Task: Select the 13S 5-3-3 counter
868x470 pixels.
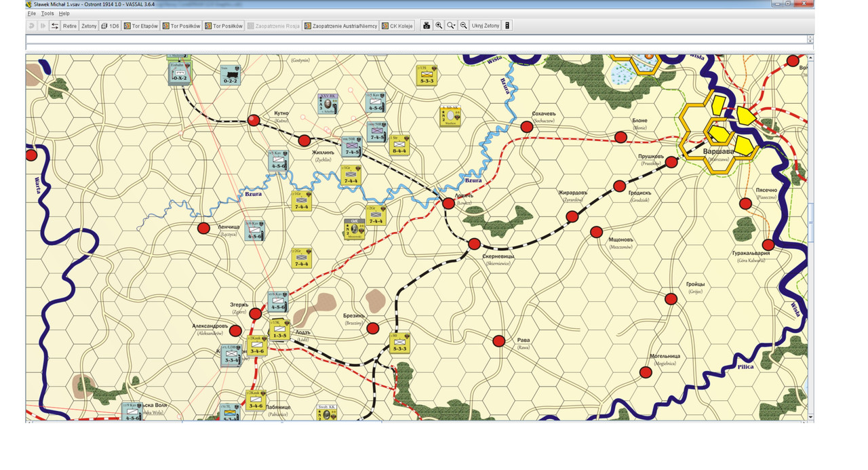Action: [x=427, y=75]
